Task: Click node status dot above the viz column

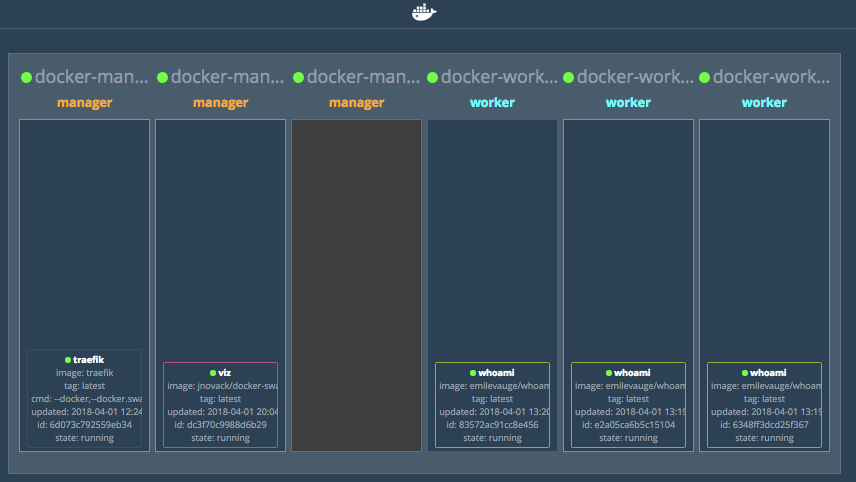Action: click(162, 78)
